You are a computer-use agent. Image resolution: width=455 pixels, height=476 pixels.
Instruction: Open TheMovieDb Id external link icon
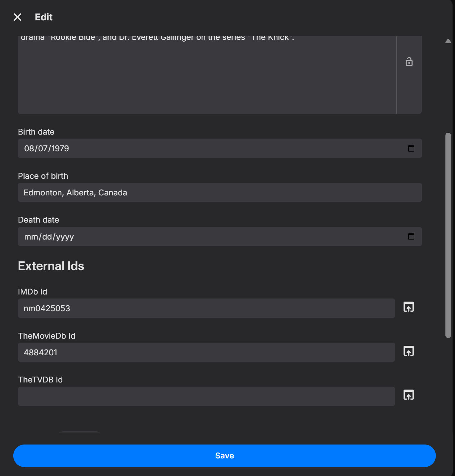409,351
